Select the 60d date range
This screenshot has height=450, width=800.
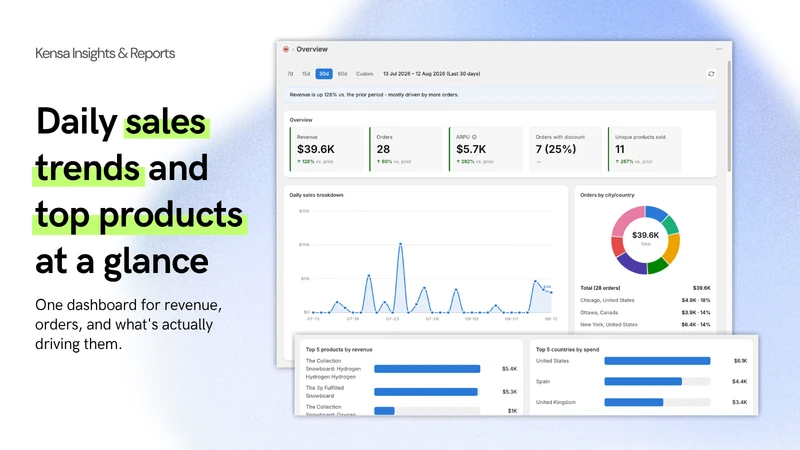pyautogui.click(x=342, y=74)
